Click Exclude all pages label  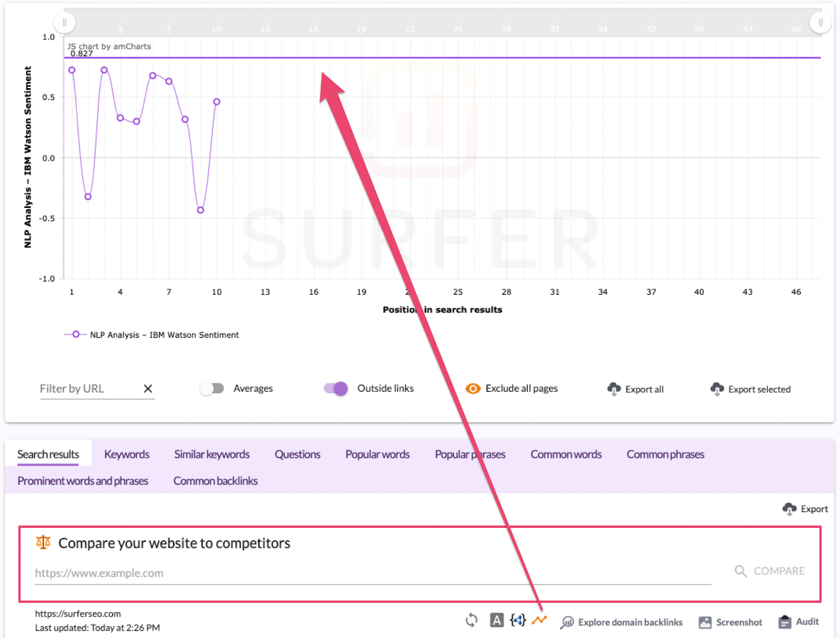pos(521,389)
